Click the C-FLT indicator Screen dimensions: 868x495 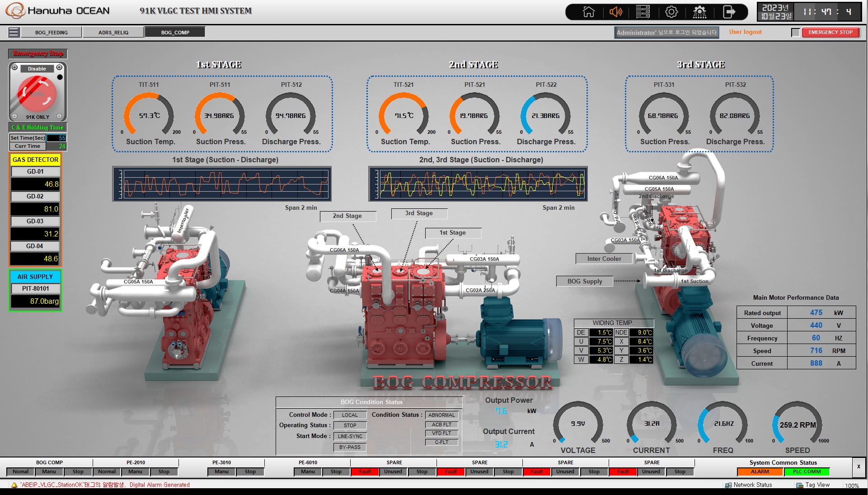pyautogui.click(x=441, y=442)
